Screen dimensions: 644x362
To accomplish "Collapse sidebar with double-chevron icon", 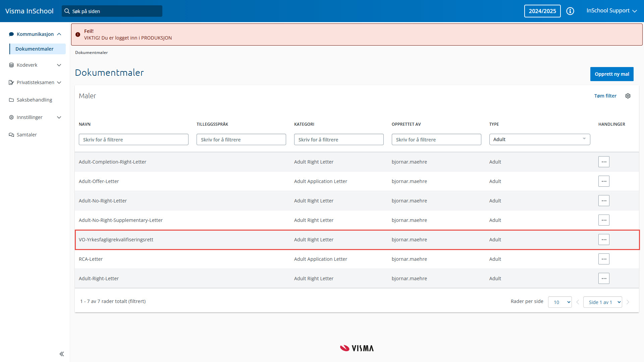I will pos(62,354).
